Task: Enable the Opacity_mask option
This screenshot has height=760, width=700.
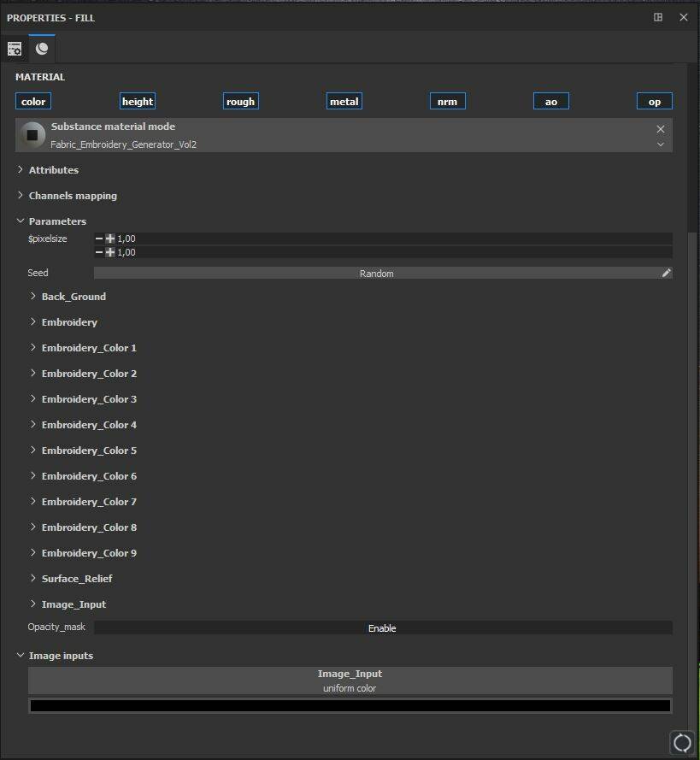Action: click(x=383, y=627)
